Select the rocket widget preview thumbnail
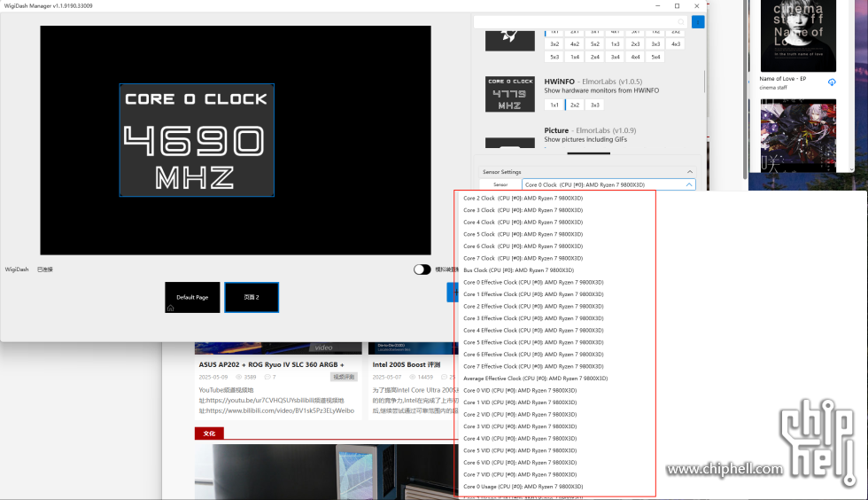Image resolution: width=868 pixels, height=500 pixels. 510,41
